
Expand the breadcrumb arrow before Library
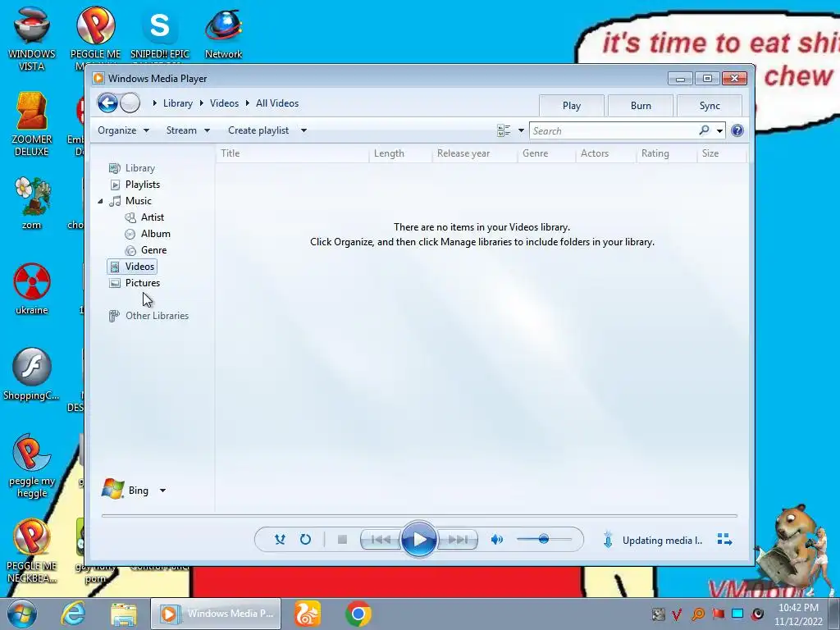click(154, 103)
